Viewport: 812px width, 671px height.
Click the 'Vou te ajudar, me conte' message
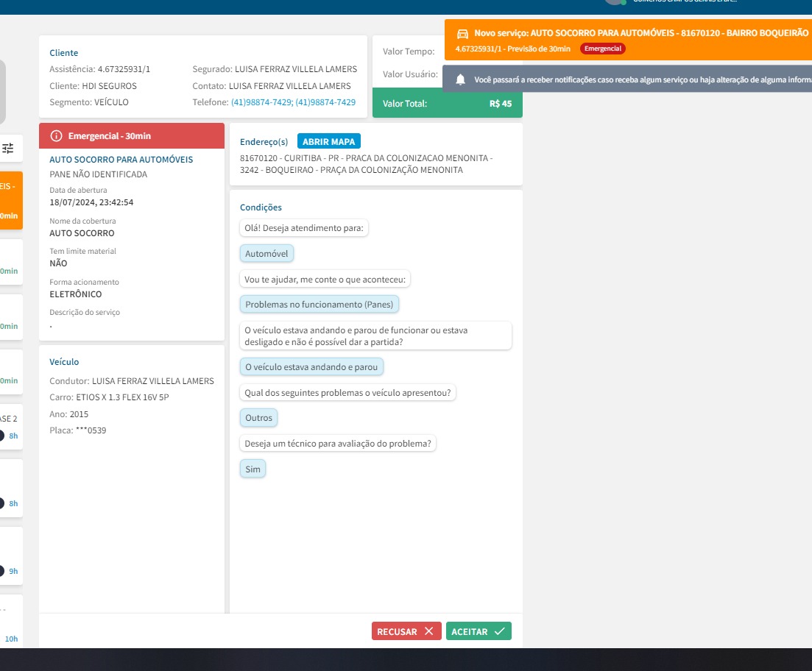click(325, 280)
